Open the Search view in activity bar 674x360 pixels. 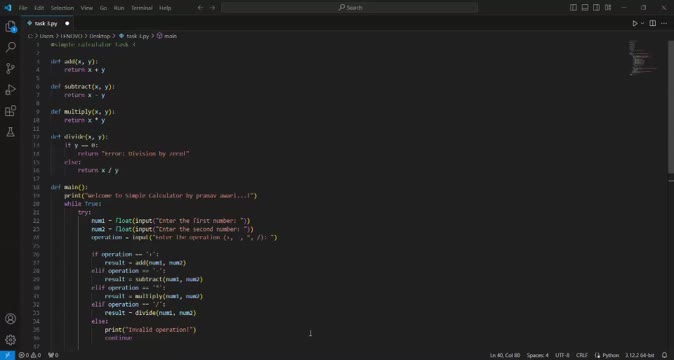point(10,47)
